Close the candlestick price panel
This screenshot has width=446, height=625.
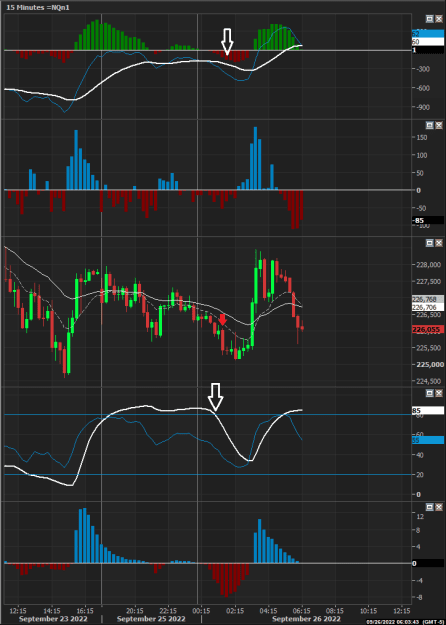coord(438,243)
